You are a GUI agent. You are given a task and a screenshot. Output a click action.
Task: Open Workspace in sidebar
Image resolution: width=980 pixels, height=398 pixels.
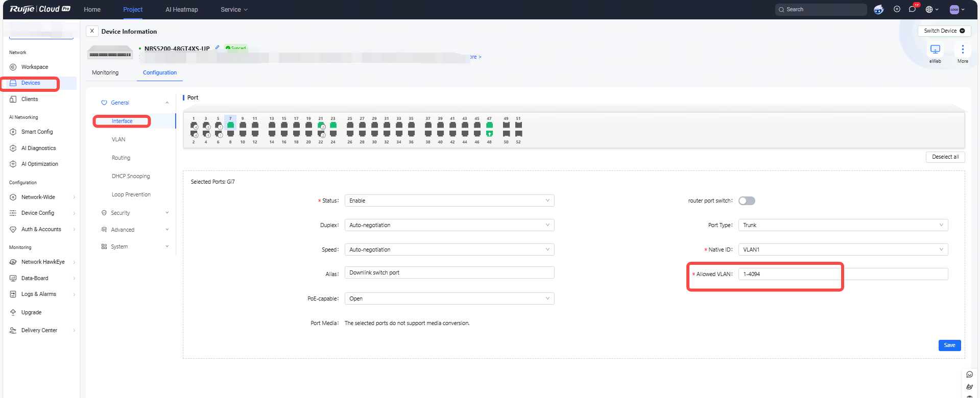[35, 67]
